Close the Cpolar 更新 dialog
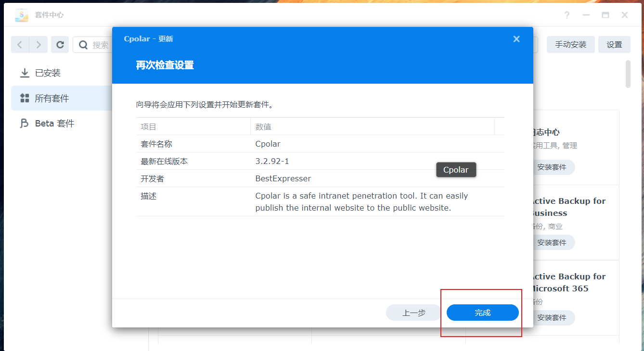This screenshot has height=351, width=644. (516, 38)
